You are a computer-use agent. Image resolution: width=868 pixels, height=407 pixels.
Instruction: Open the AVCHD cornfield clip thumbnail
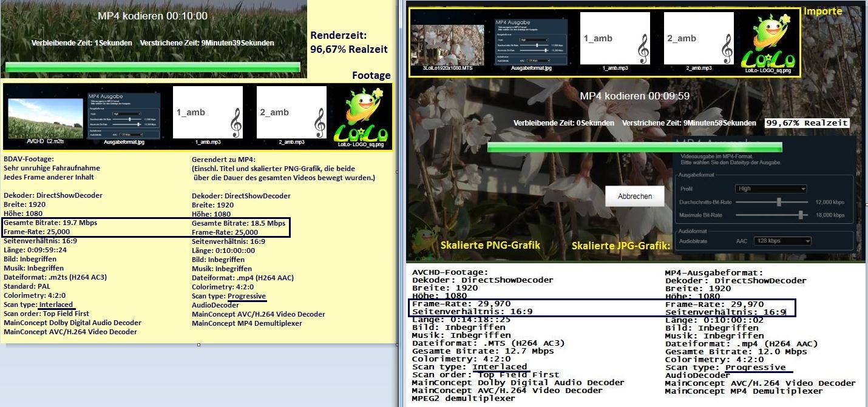coord(46,118)
